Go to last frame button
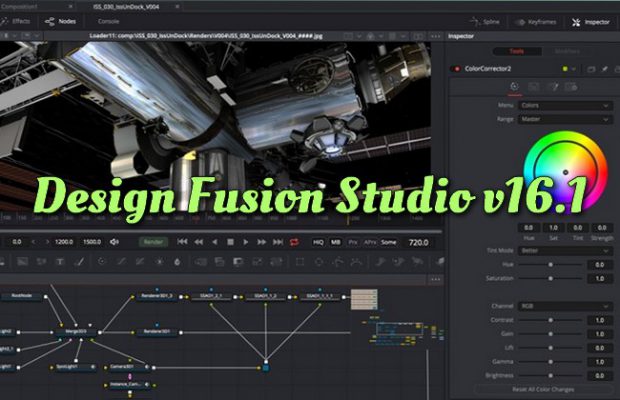This screenshot has width=620, height=400. (x=278, y=242)
